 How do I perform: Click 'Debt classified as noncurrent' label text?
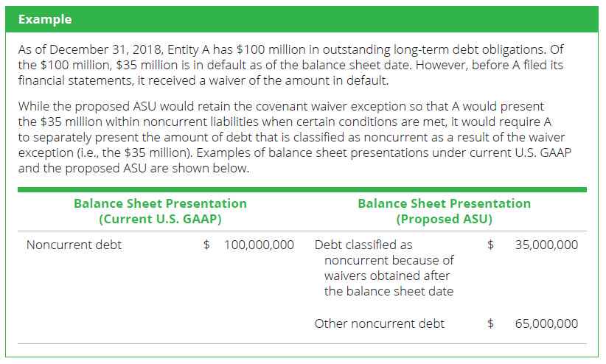click(363, 245)
